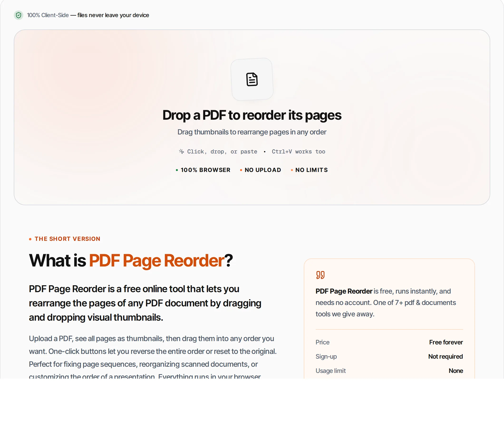Click the 'What is PDF Page Reorder?' heading
The height and width of the screenshot is (428, 504).
[131, 260]
